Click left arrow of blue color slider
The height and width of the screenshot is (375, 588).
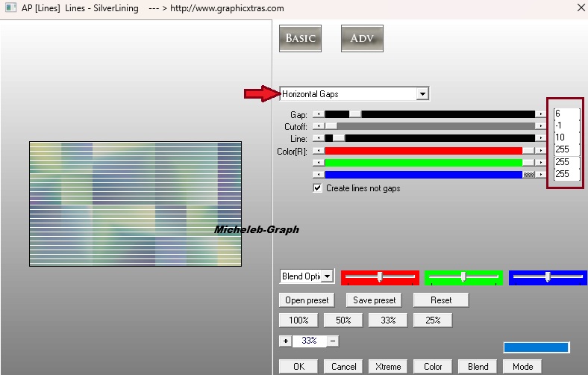click(318, 174)
